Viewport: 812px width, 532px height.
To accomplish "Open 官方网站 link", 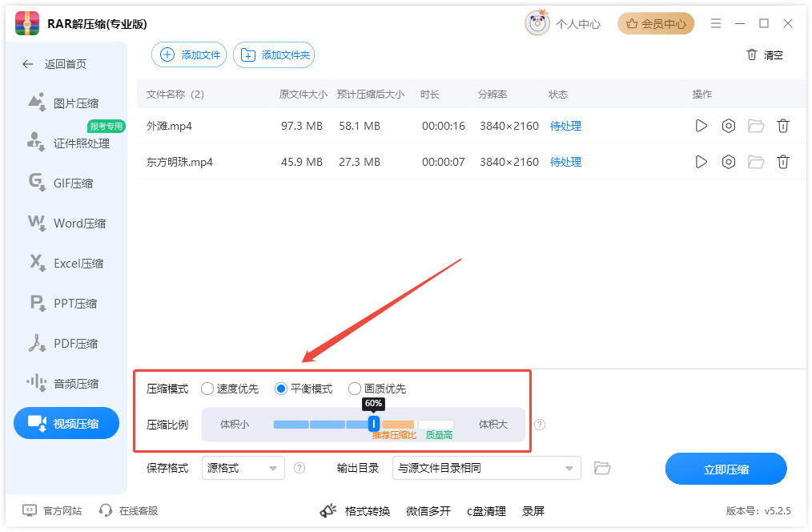I will 52,510.
